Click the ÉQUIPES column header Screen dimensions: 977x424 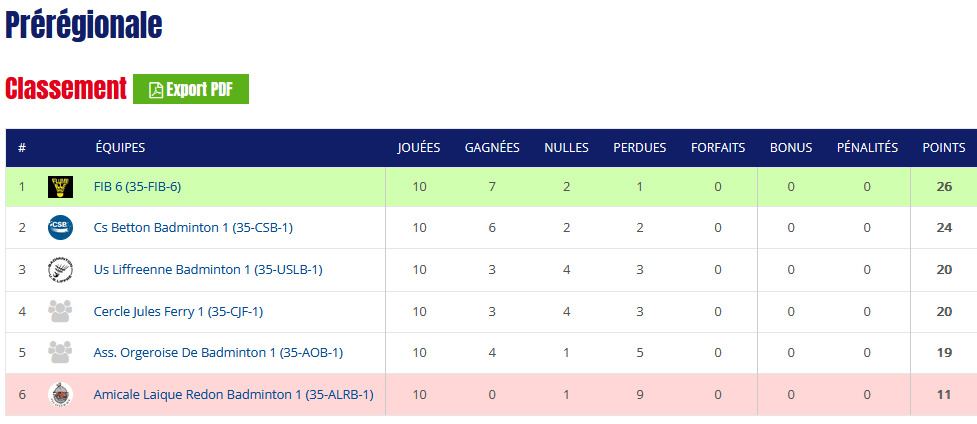point(120,148)
